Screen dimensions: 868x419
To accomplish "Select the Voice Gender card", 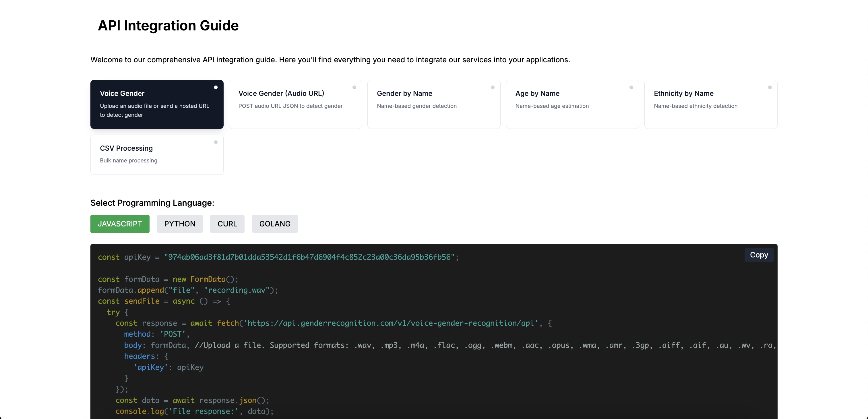I will [157, 104].
